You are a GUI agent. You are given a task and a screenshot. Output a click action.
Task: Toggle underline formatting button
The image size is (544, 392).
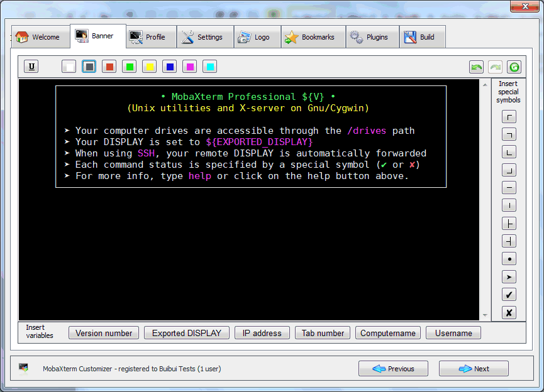point(31,67)
